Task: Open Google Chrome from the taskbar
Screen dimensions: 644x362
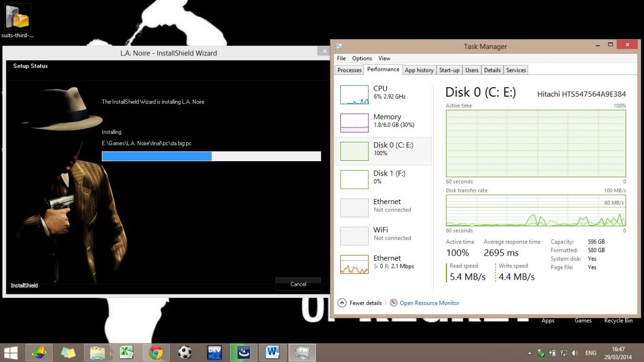Action: click(156, 353)
